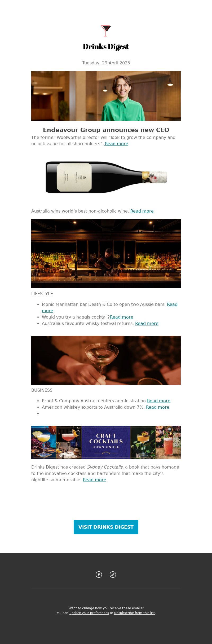
Task: Click unsubscribe from this list
Action: [134, 613]
